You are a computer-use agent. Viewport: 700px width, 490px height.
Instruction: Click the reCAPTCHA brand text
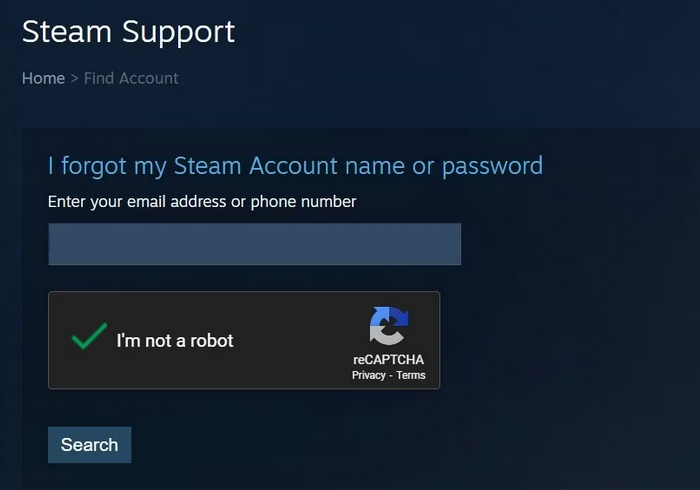388,360
